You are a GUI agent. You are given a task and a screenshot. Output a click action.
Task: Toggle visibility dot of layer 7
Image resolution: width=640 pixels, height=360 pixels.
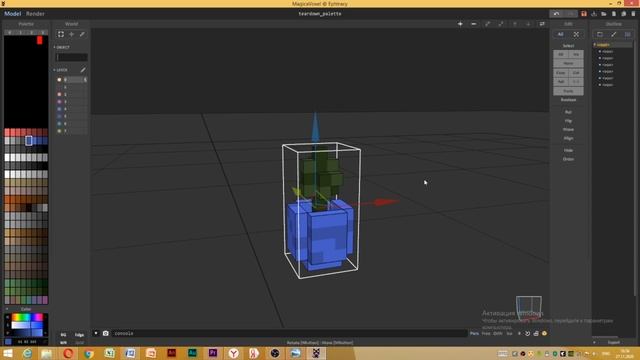pyautogui.click(x=59, y=131)
